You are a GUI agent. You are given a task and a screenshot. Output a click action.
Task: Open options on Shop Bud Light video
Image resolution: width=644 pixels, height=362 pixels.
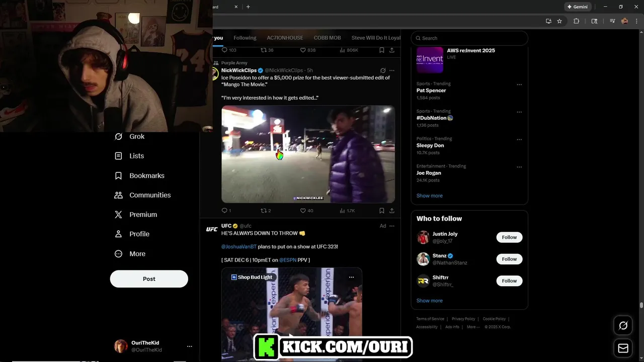[x=351, y=277]
